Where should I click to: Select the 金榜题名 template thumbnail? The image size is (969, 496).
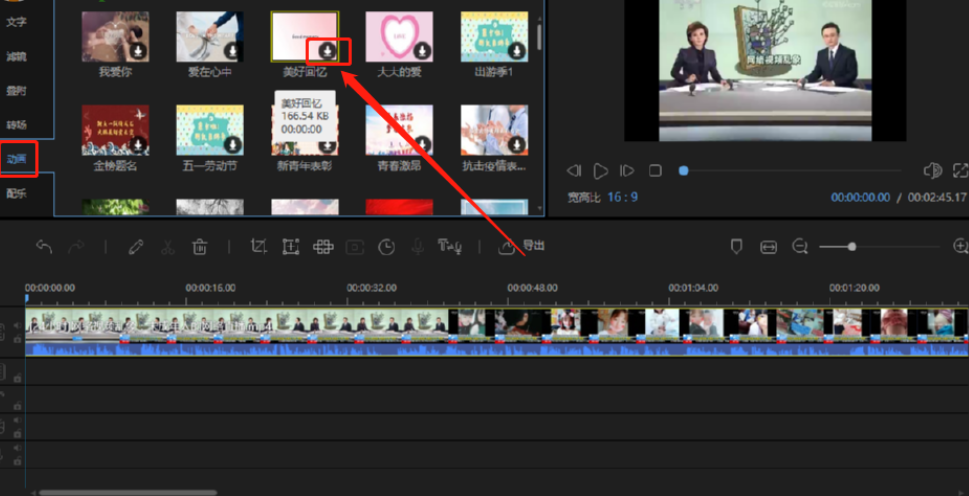coord(115,130)
